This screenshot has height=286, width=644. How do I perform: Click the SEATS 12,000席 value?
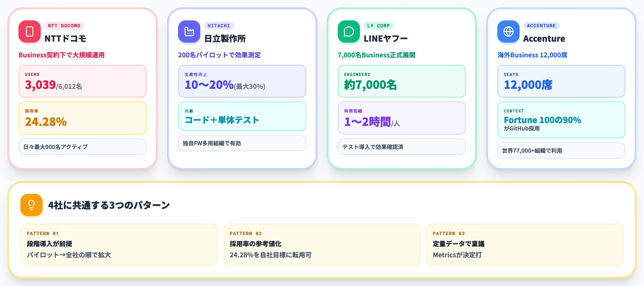point(528,85)
